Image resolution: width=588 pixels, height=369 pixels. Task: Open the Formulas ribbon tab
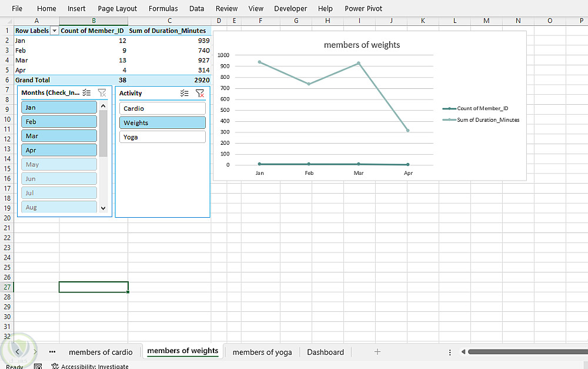click(x=163, y=8)
